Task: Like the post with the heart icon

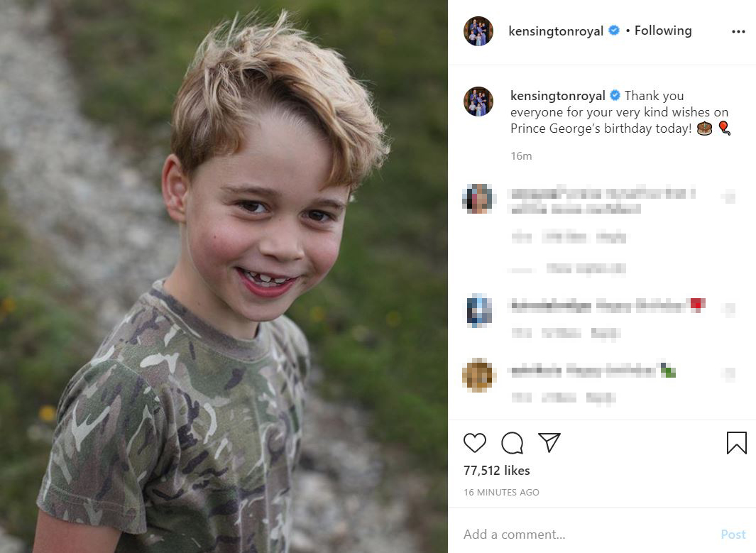Action: 475,443
